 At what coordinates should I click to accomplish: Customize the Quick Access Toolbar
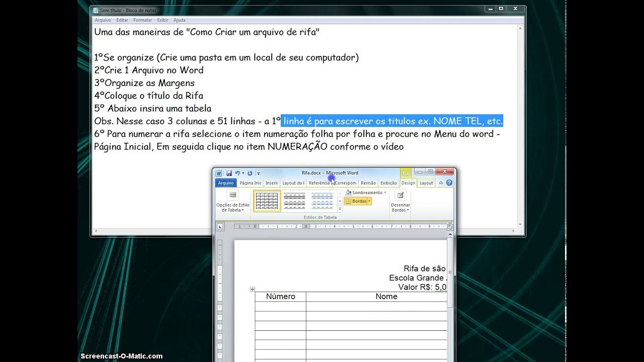[258, 173]
